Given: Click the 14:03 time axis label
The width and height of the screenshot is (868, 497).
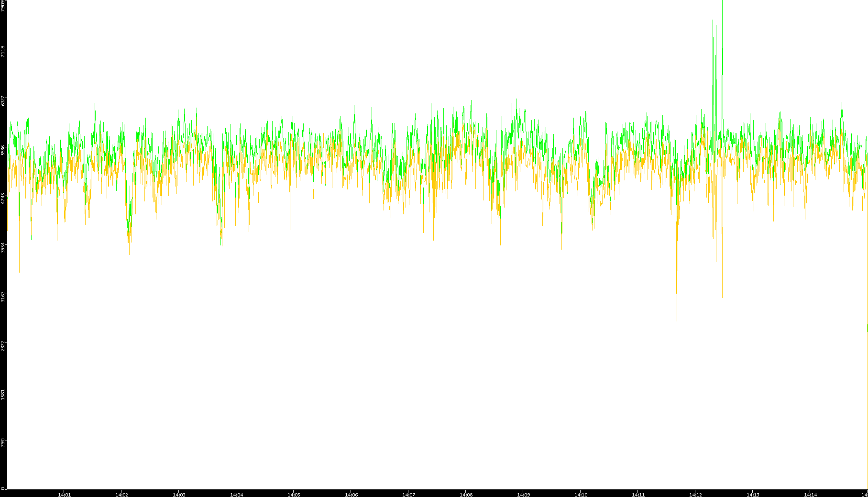Looking at the screenshot, I should point(179,494).
